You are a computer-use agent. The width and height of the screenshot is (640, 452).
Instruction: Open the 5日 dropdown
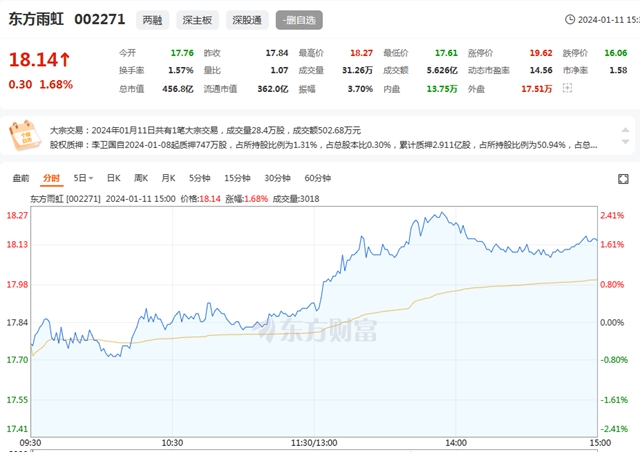click(83, 178)
